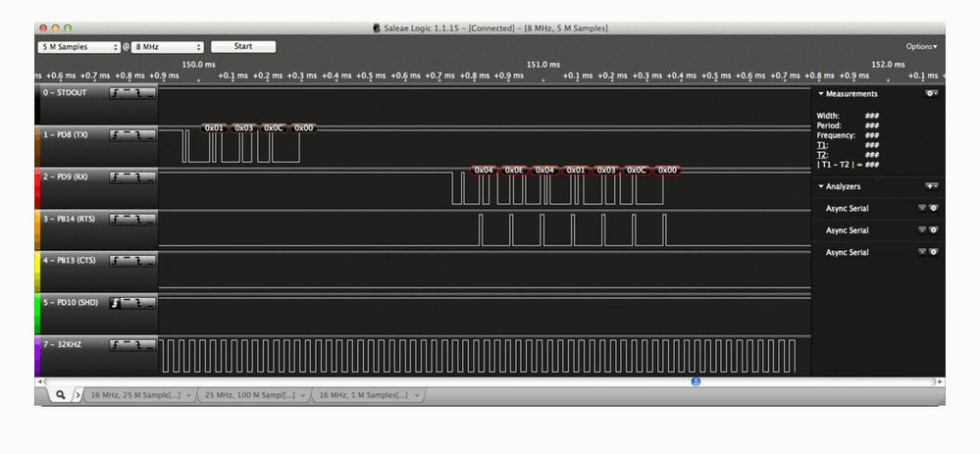The width and height of the screenshot is (980, 454).
Task: Open settings gear of middle Async Serial analyzer
Action: [933, 229]
